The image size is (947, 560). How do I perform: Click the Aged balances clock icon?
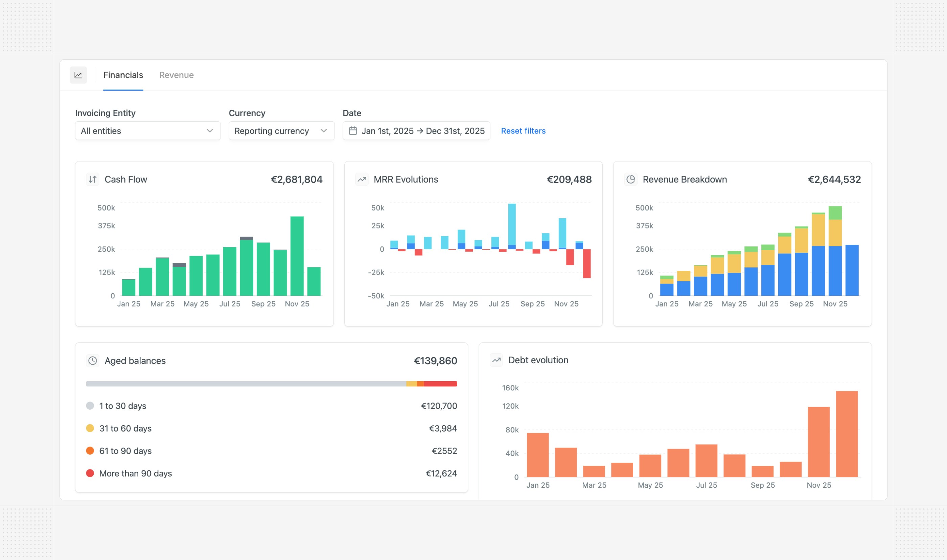pyautogui.click(x=93, y=361)
